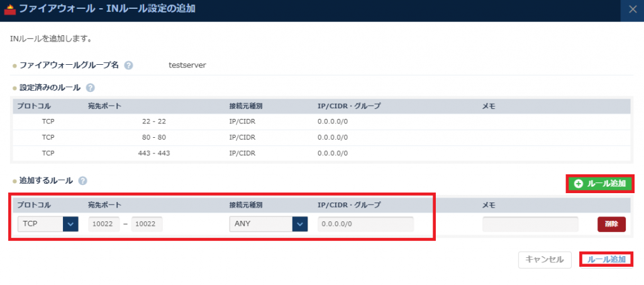Click the ending port field of the new rule
This screenshot has width=644, height=285.
(x=147, y=224)
